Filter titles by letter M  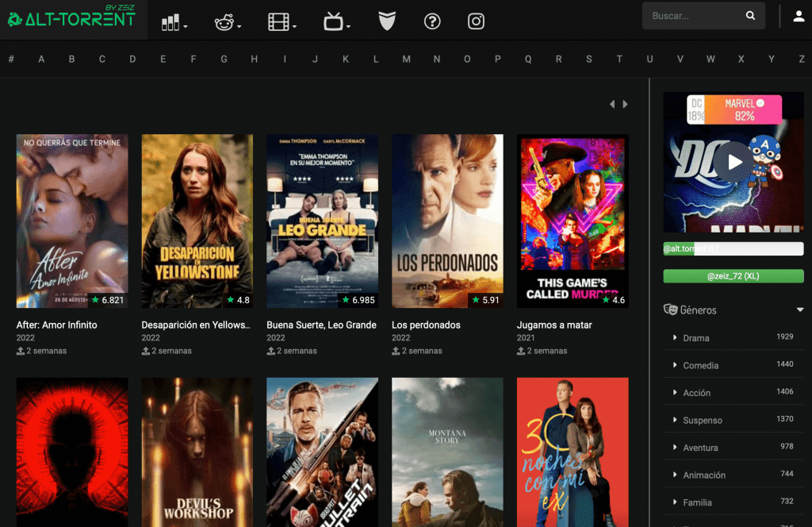[406, 59]
